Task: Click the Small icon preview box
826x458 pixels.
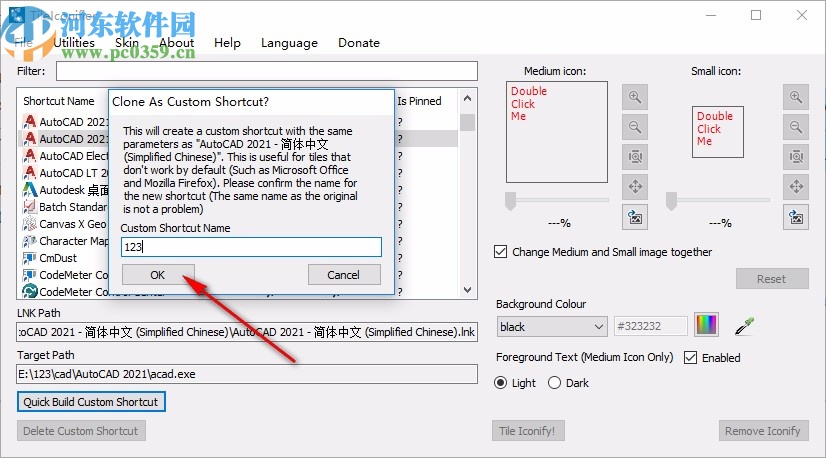Action: pos(717,132)
